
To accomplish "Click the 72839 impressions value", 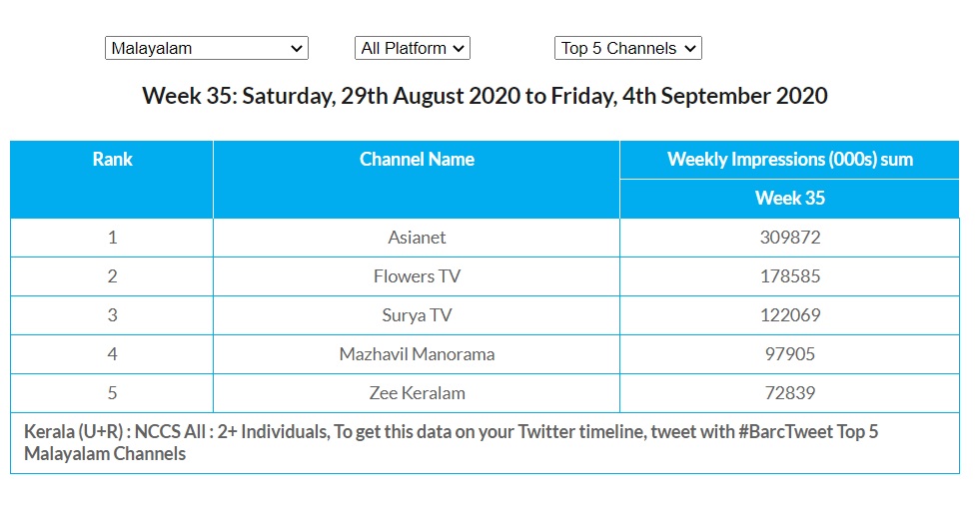I will (x=789, y=393).
